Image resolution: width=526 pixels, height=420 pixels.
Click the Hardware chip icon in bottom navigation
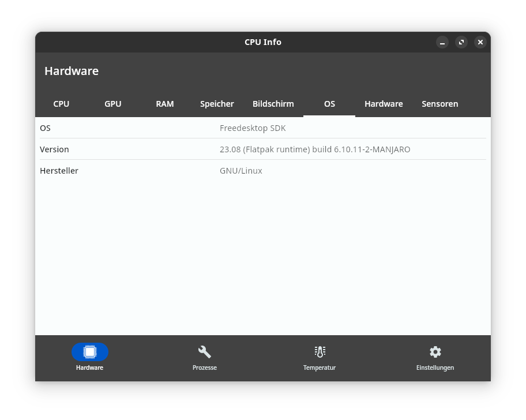coord(90,352)
